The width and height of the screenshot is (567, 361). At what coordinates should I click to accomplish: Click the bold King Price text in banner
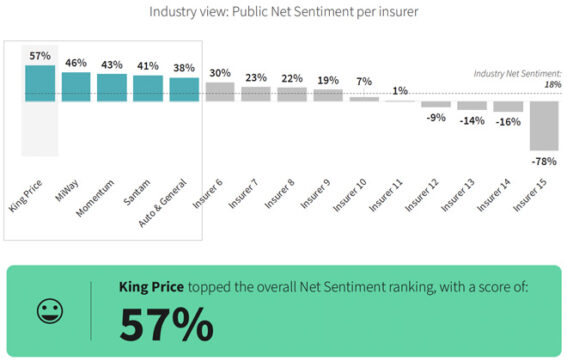[151, 287]
